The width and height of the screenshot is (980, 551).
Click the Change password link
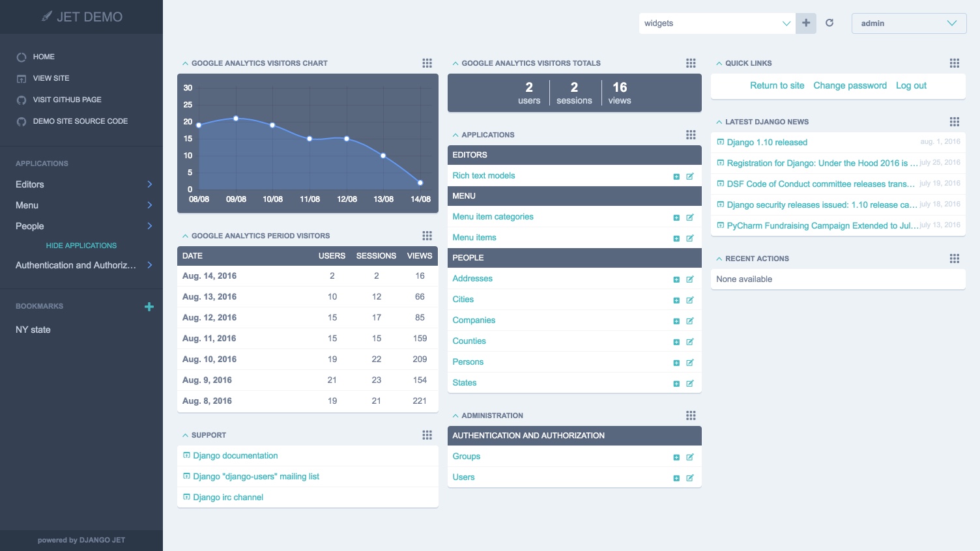coord(850,85)
